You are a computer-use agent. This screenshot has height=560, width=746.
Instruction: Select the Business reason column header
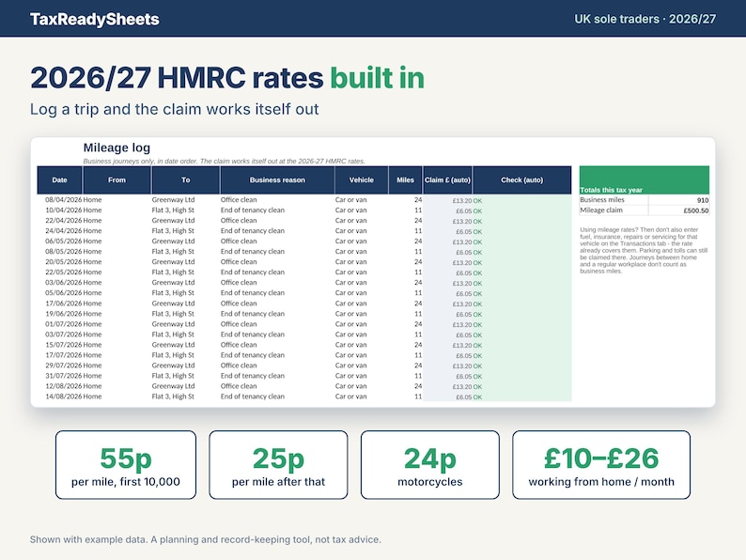(277, 179)
